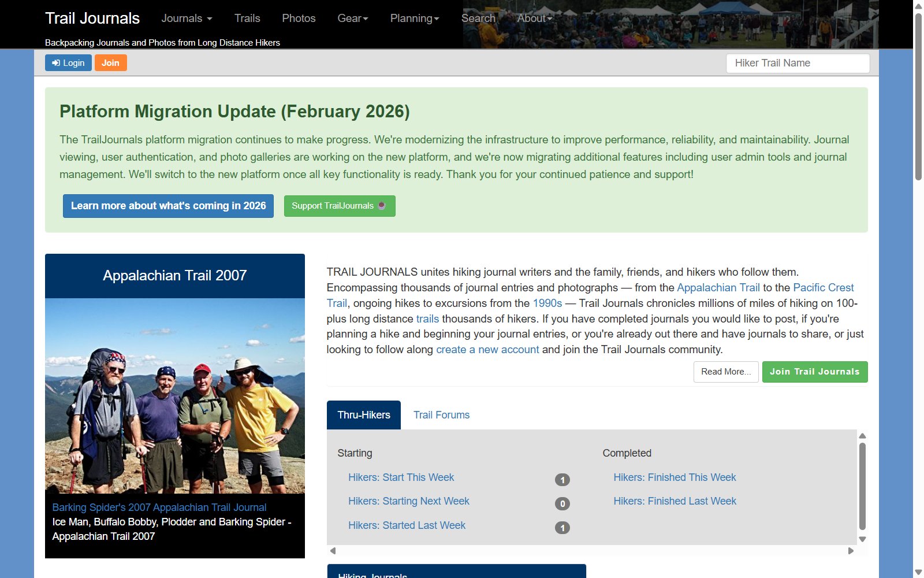
Task: Open the Search menu item
Action: 478,18
